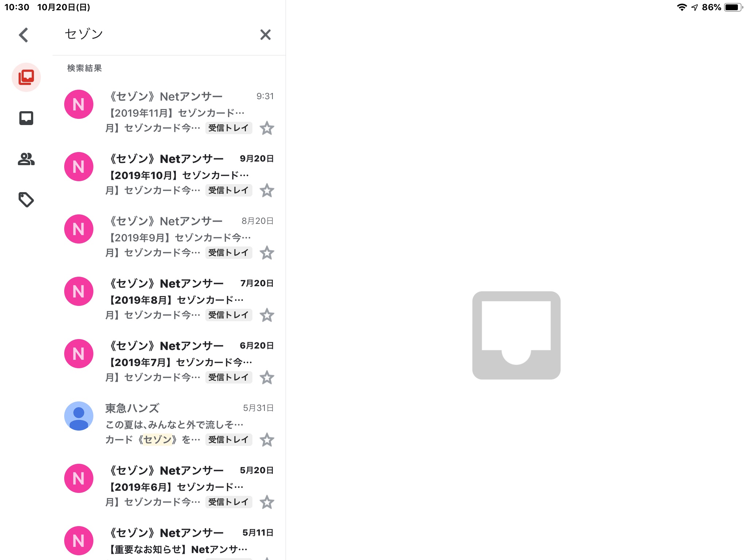747x560 pixels.
Task: Star the 6月20日 Netアンサー email
Action: click(x=267, y=377)
